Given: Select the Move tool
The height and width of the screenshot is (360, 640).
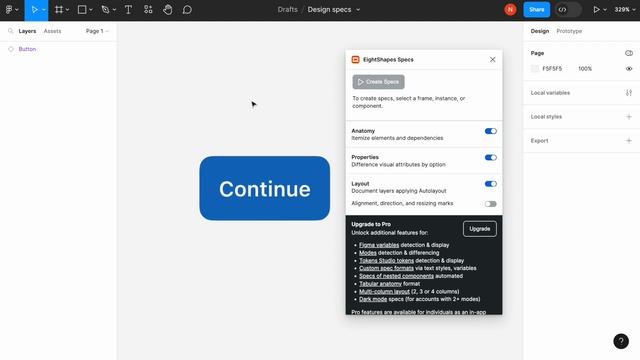Looking at the screenshot, I should (x=34, y=9).
